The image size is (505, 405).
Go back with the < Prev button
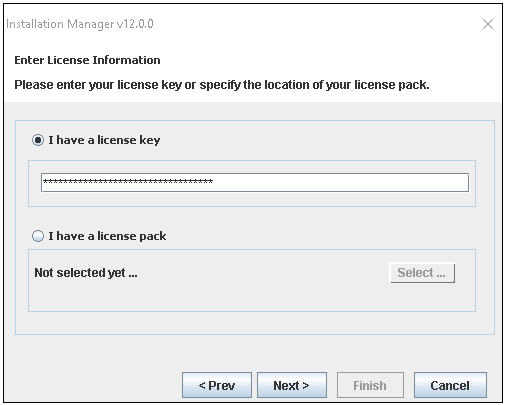(x=217, y=385)
